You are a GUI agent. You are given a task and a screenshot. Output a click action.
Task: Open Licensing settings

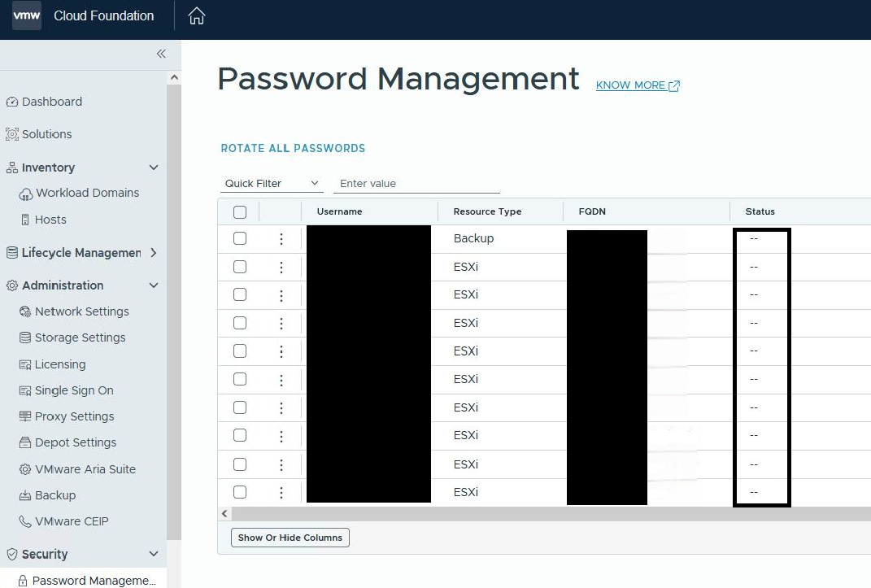[x=59, y=364]
